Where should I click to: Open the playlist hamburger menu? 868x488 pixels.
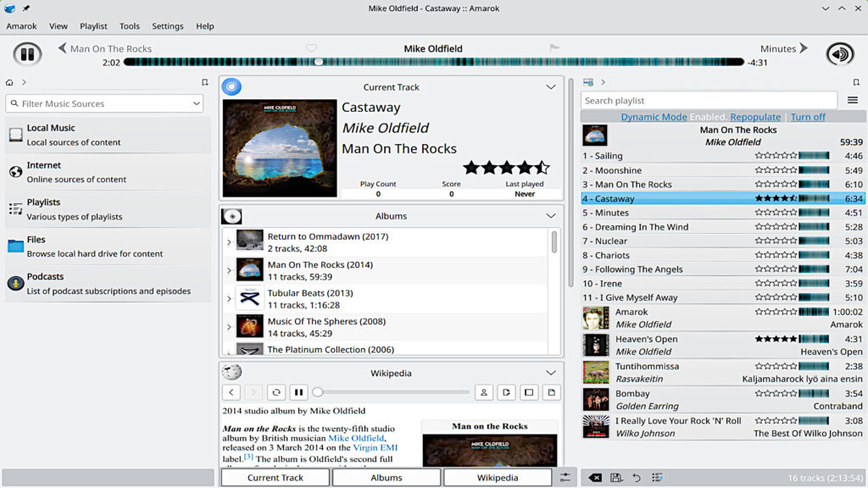point(853,100)
